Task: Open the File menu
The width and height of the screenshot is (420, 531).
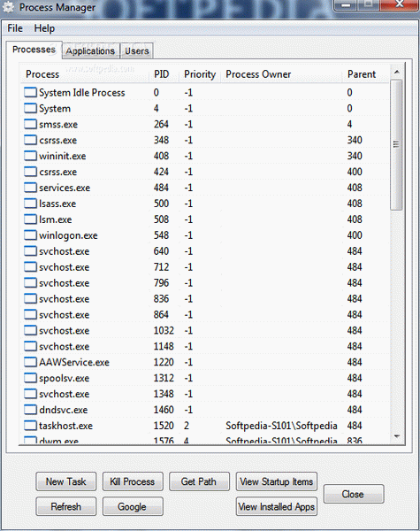Action: point(15,28)
